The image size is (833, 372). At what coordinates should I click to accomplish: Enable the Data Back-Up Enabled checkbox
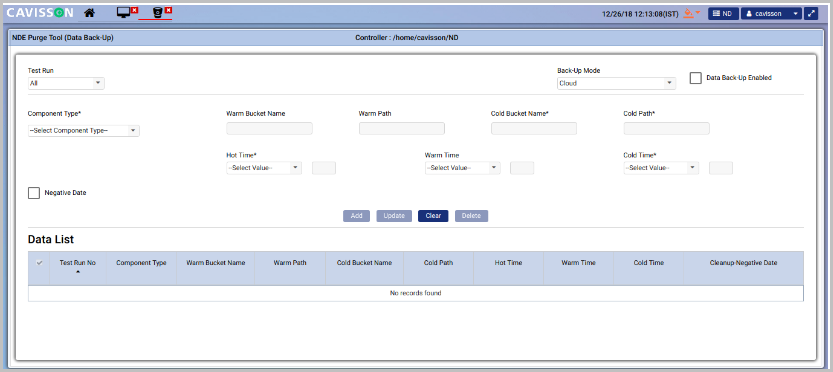point(695,78)
